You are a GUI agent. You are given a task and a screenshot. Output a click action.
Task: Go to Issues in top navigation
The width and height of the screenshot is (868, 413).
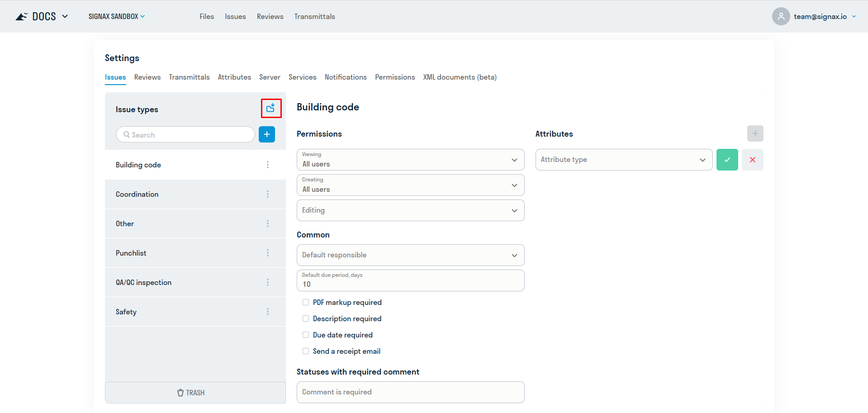coord(235,16)
